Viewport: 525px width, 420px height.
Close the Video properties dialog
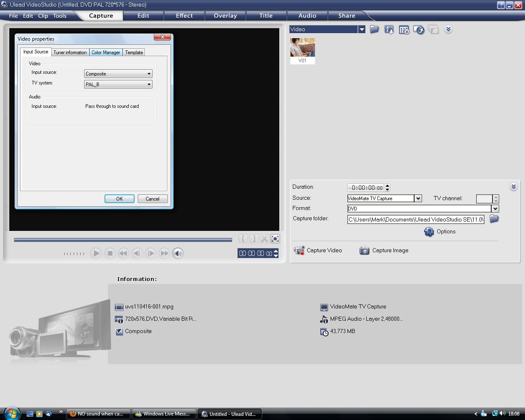click(162, 37)
